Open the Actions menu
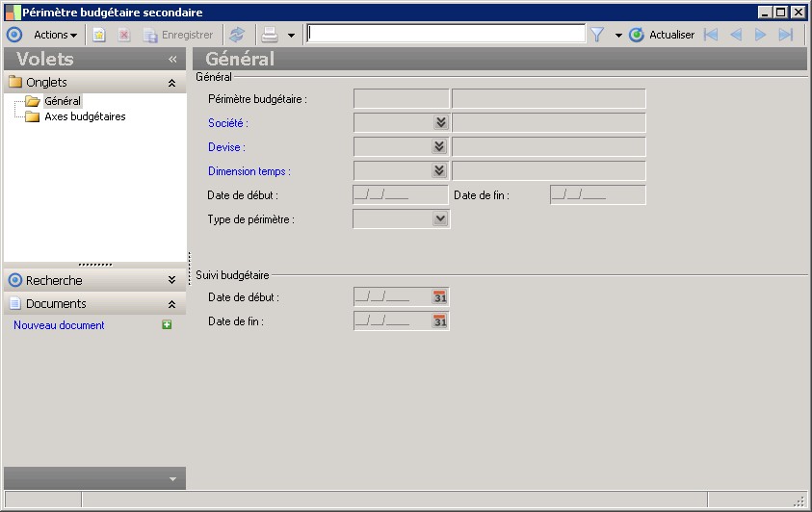This screenshot has height=512, width=812. [55, 36]
